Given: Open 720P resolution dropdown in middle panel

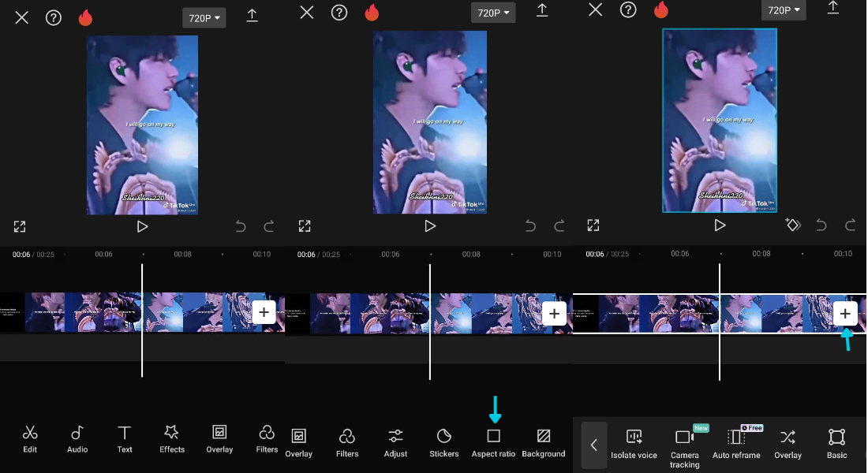Looking at the screenshot, I should pyautogui.click(x=493, y=13).
